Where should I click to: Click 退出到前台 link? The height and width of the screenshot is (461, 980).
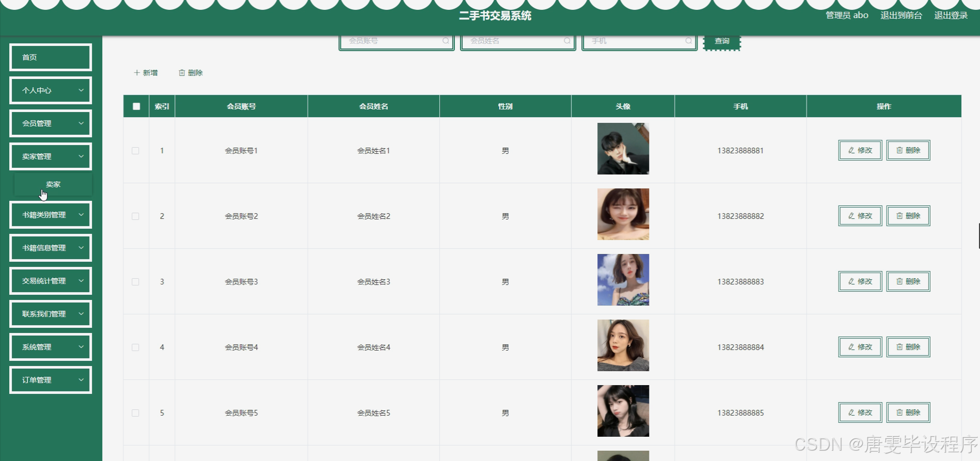pyautogui.click(x=901, y=15)
